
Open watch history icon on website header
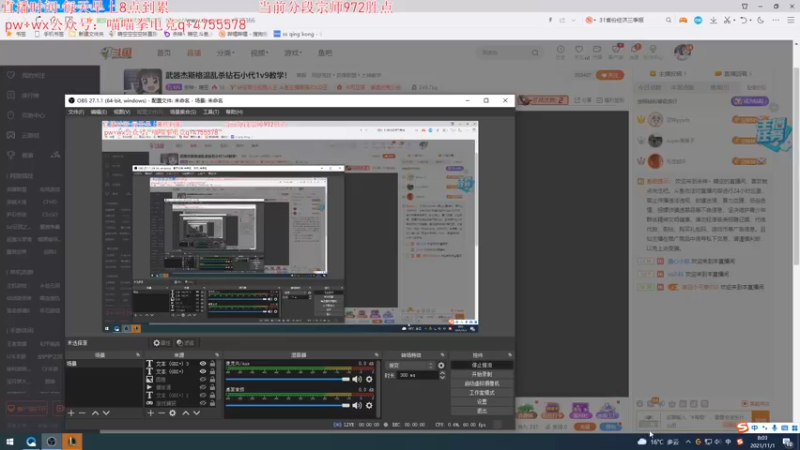[x=560, y=52]
